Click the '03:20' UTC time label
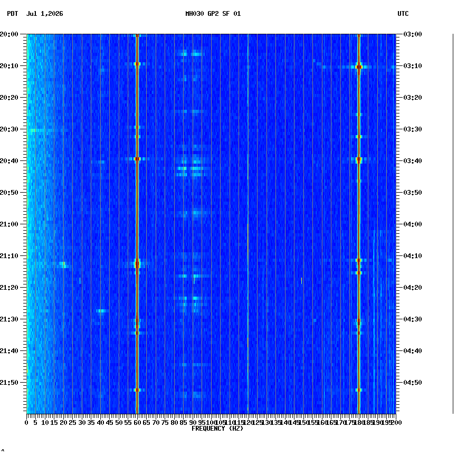476x456 pixels. 413,98
